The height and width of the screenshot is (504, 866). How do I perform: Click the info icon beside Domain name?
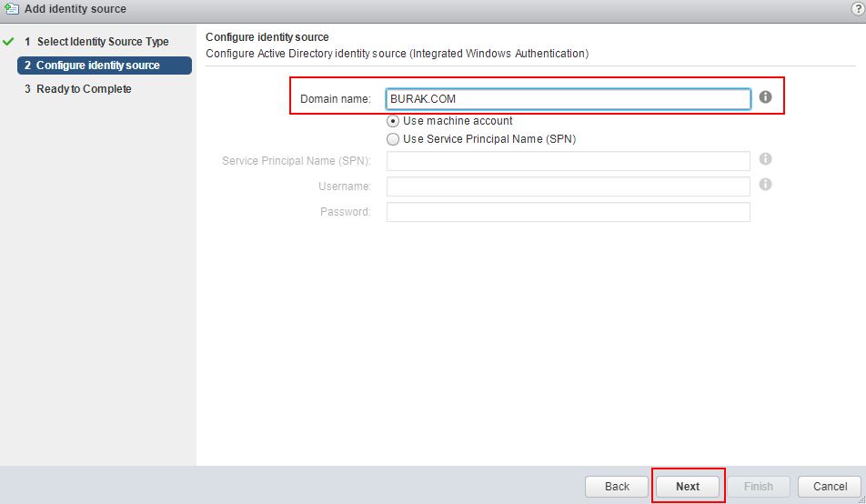tap(765, 96)
